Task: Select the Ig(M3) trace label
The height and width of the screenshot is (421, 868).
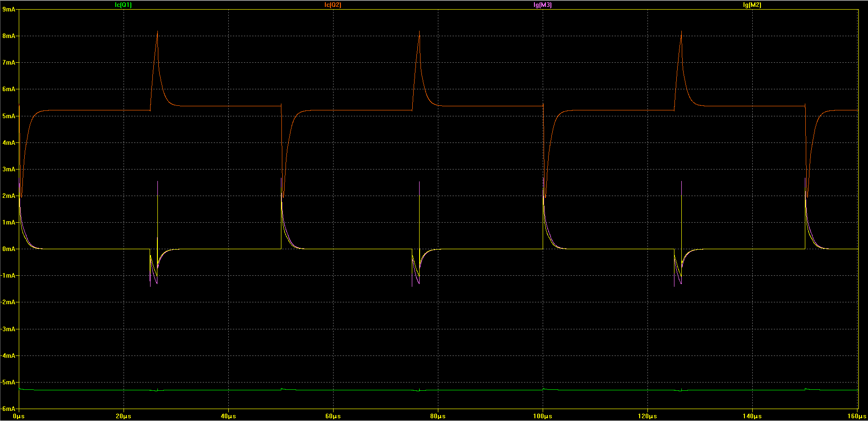Action: click(x=542, y=5)
